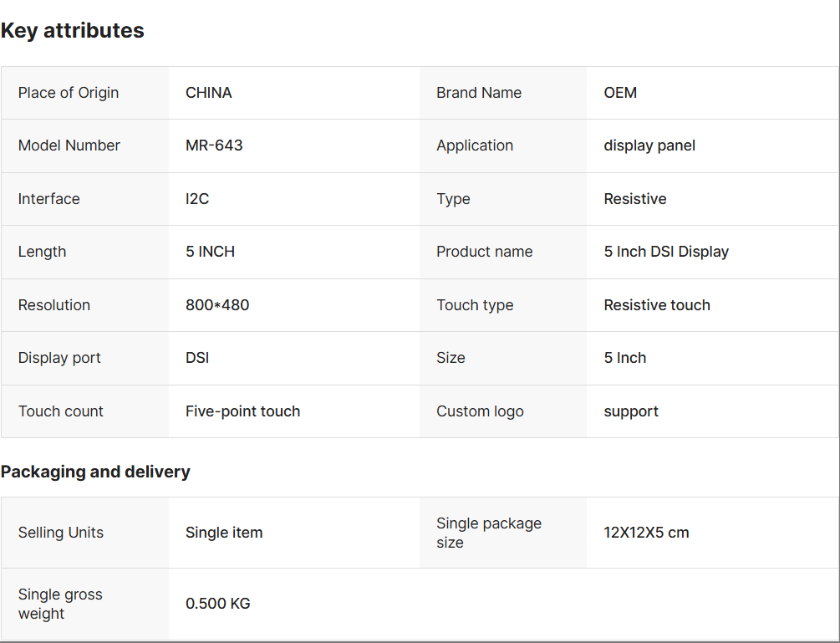Click the OEM brand name value
Viewport: 840px width, 643px height.
click(620, 93)
